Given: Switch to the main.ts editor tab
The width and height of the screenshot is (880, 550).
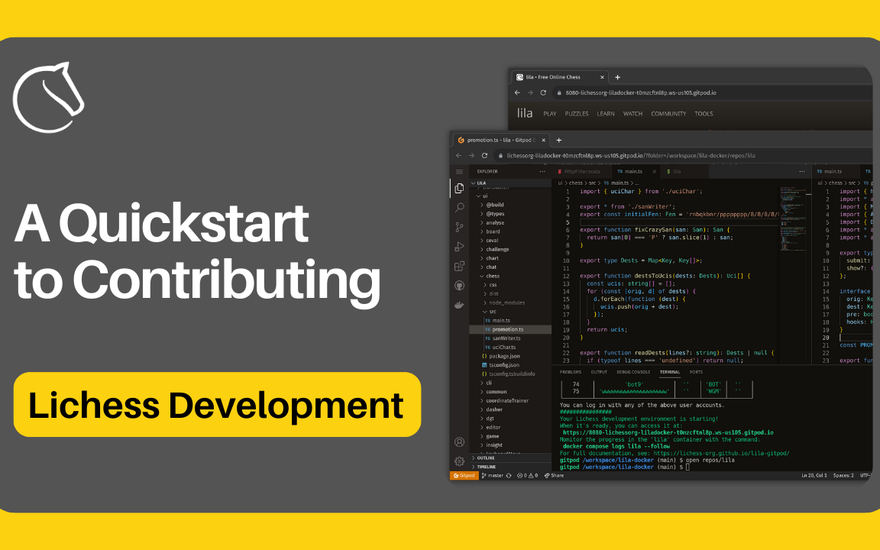Looking at the screenshot, I should point(633,172).
